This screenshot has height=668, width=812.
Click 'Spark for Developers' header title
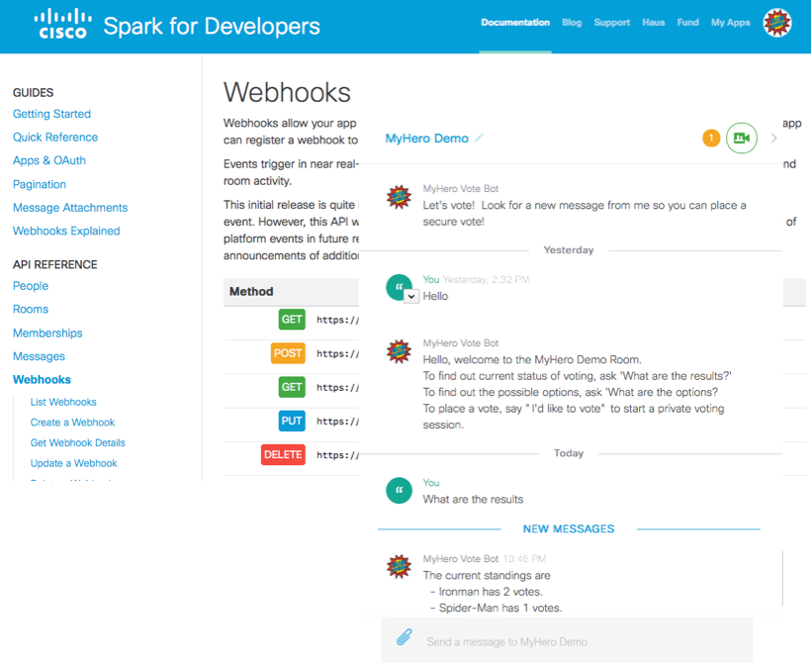212,27
